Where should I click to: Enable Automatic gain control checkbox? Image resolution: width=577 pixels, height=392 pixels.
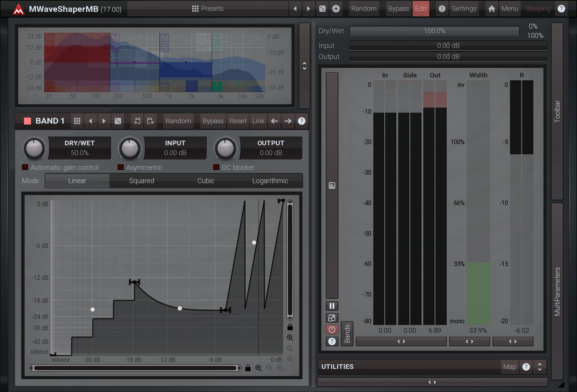click(x=25, y=167)
